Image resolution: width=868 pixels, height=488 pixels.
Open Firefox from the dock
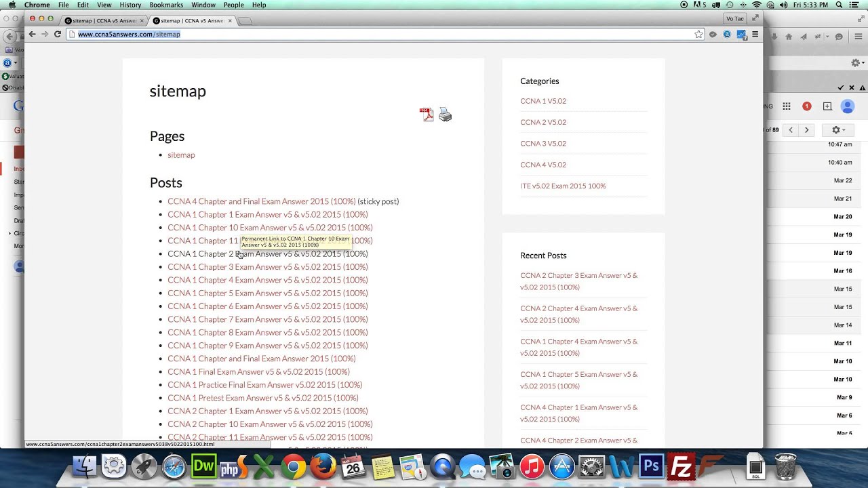[x=323, y=467]
